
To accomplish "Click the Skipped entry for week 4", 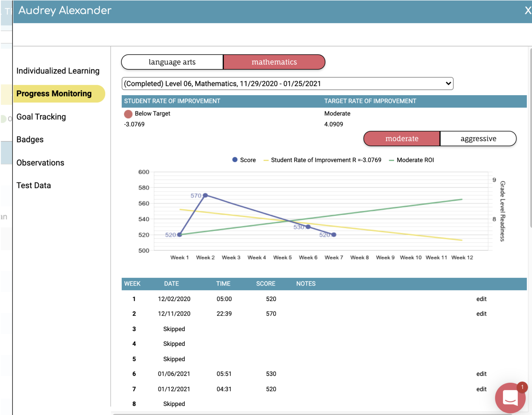I will [x=174, y=344].
